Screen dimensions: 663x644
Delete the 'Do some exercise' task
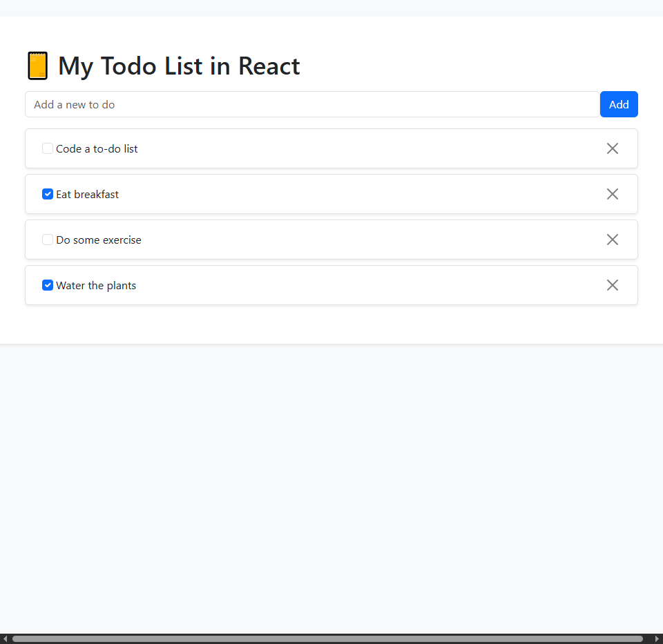(612, 240)
